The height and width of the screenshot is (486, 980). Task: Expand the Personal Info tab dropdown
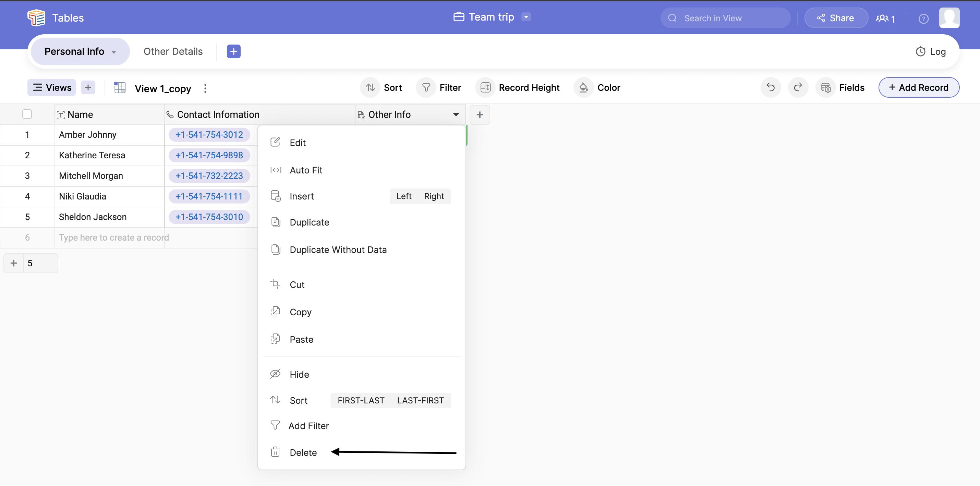point(114,52)
